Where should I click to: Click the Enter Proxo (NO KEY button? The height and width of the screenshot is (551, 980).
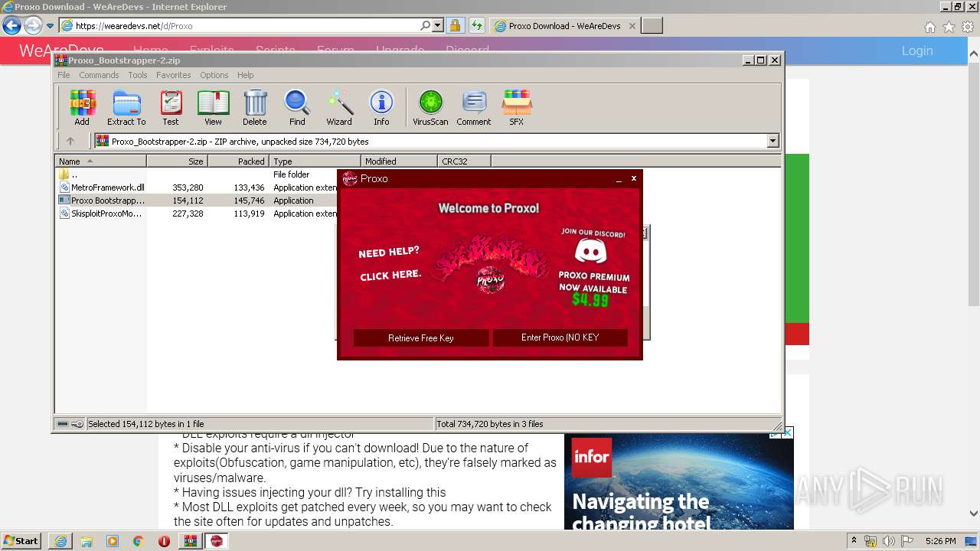[x=560, y=337]
